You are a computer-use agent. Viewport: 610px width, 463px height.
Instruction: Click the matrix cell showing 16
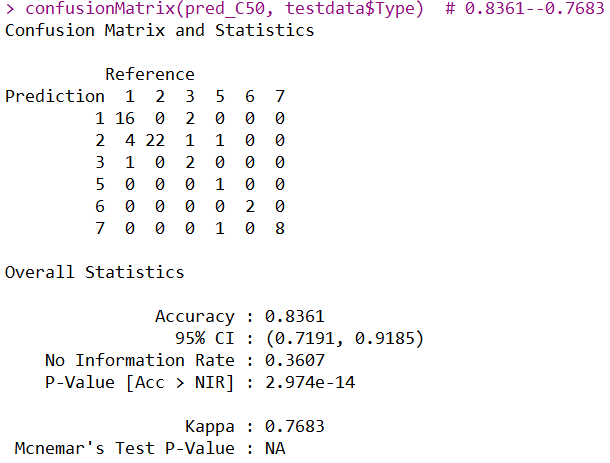click(x=124, y=118)
